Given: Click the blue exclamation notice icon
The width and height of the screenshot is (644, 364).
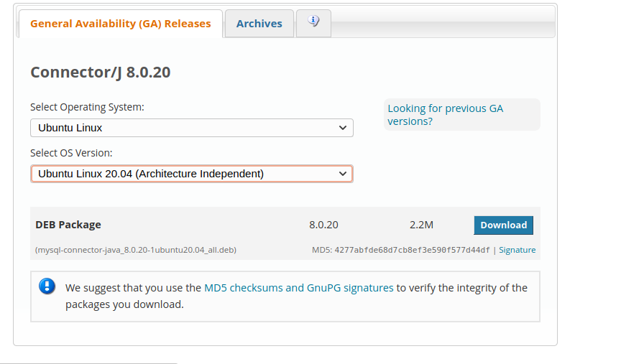Looking at the screenshot, I should [47, 286].
